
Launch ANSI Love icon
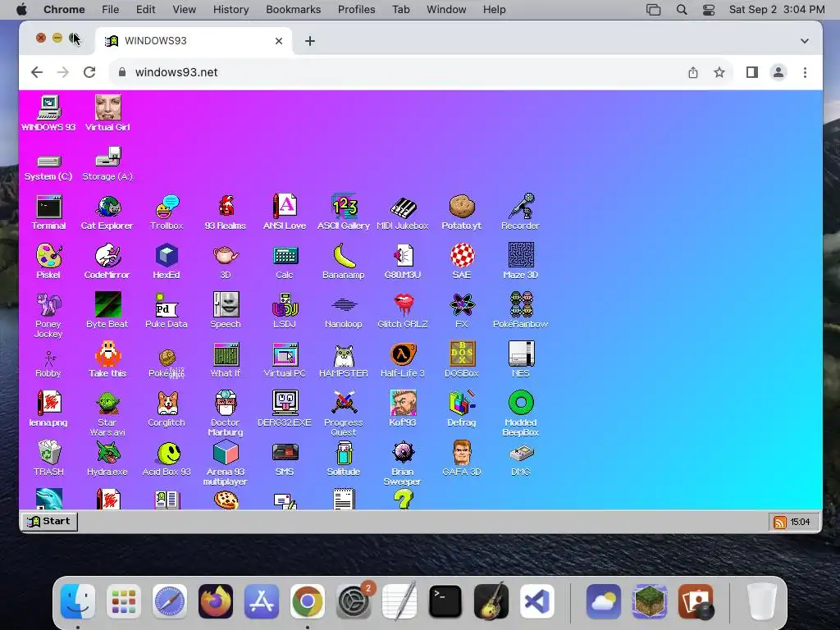click(x=285, y=212)
